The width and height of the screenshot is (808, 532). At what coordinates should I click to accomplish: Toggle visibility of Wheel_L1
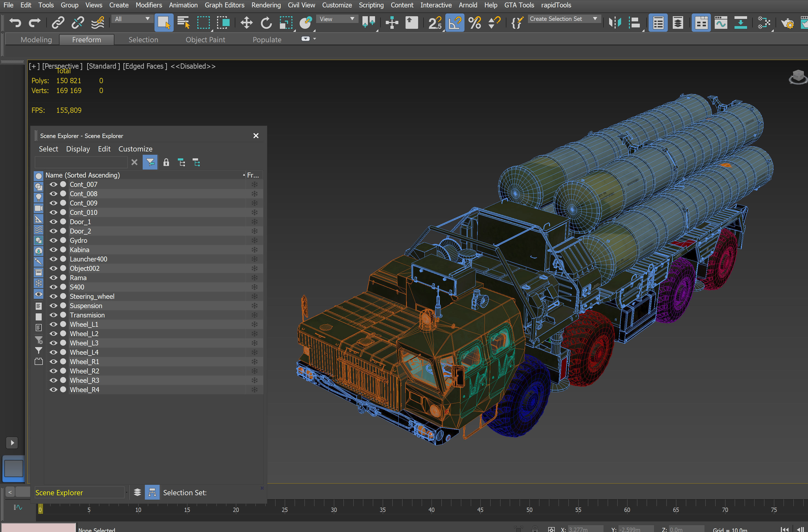(x=54, y=324)
